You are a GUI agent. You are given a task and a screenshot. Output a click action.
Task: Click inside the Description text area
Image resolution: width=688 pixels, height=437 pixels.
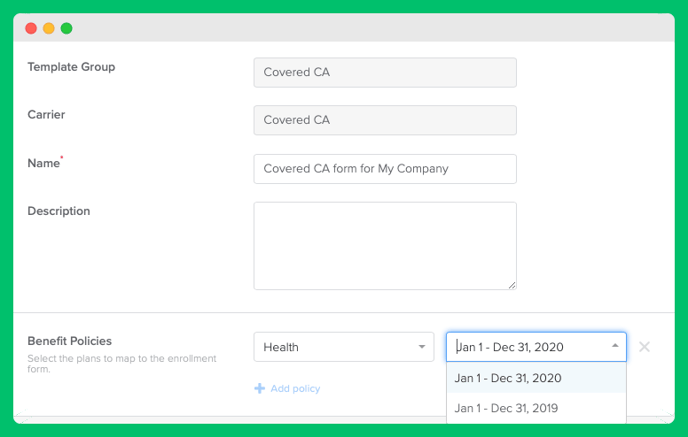[385, 246]
